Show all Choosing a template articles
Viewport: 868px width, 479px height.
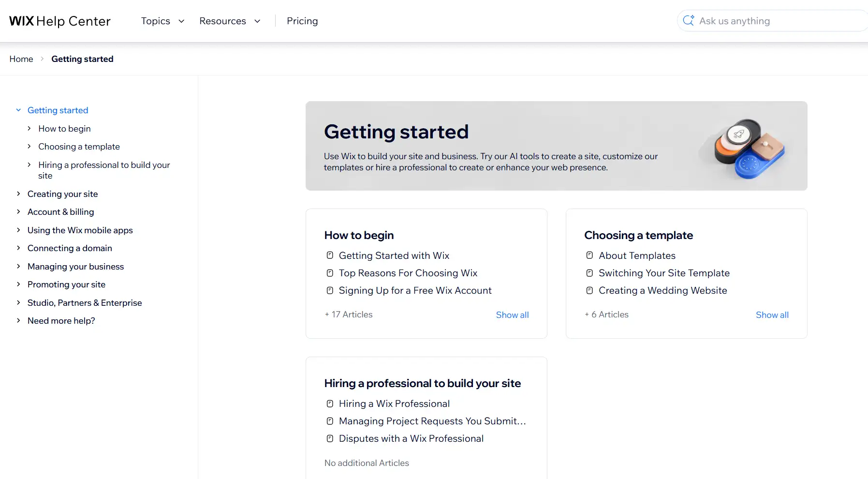coord(772,315)
